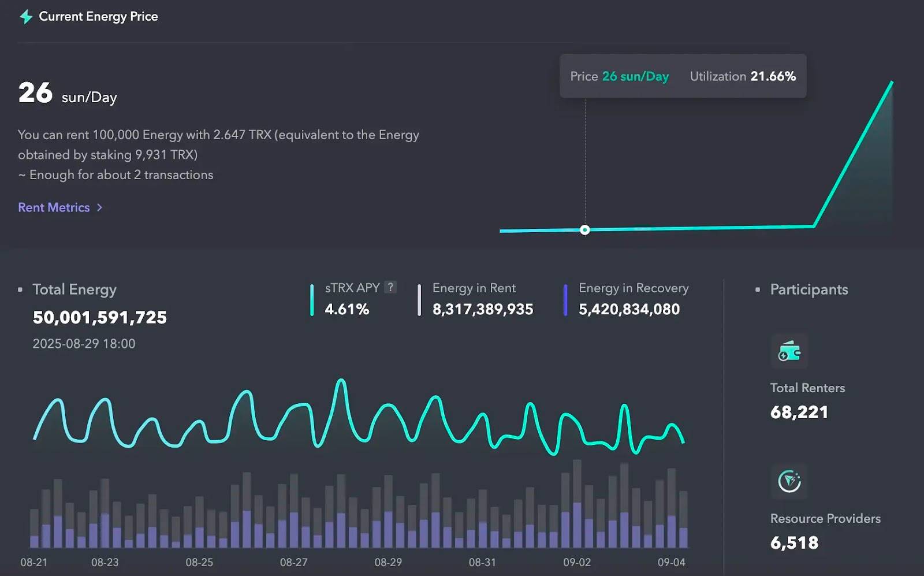Screen dimensions: 924x576
Task: Collapse the price tooltip on the chart
Action: tap(683, 76)
